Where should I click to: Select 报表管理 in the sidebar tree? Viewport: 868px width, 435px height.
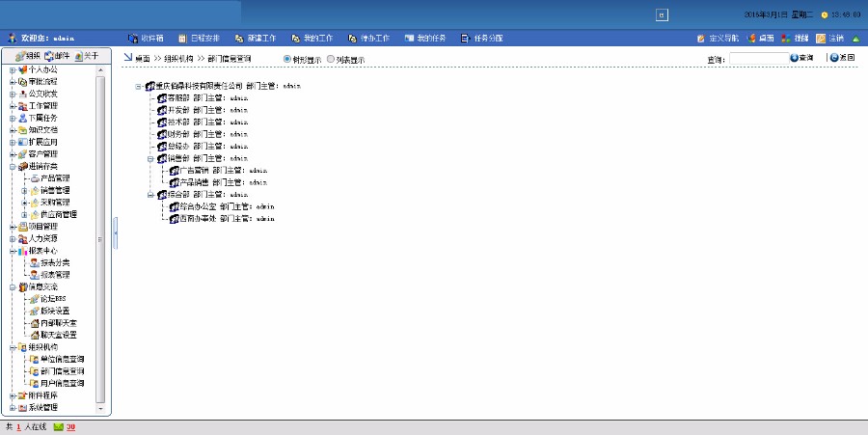(x=55, y=275)
